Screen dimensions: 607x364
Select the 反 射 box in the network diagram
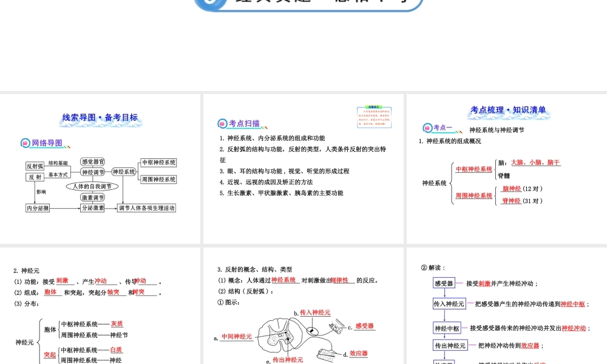coord(35,177)
